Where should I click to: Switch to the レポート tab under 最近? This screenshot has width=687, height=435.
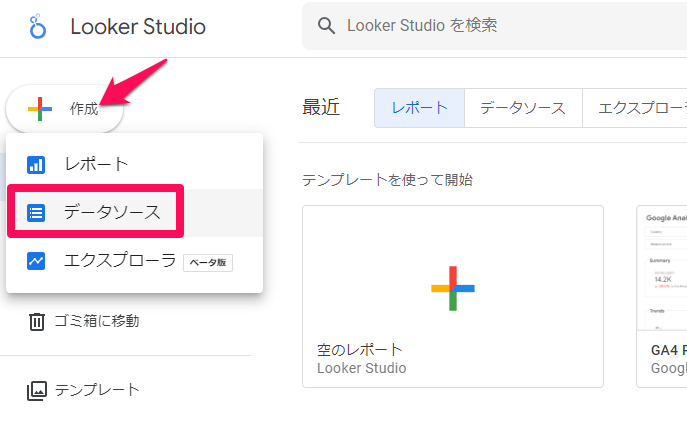[419, 108]
